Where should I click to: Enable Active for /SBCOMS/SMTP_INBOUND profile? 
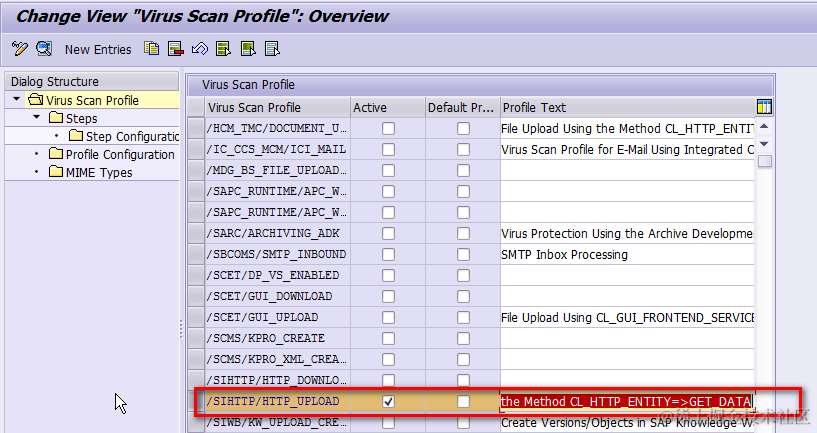388,254
